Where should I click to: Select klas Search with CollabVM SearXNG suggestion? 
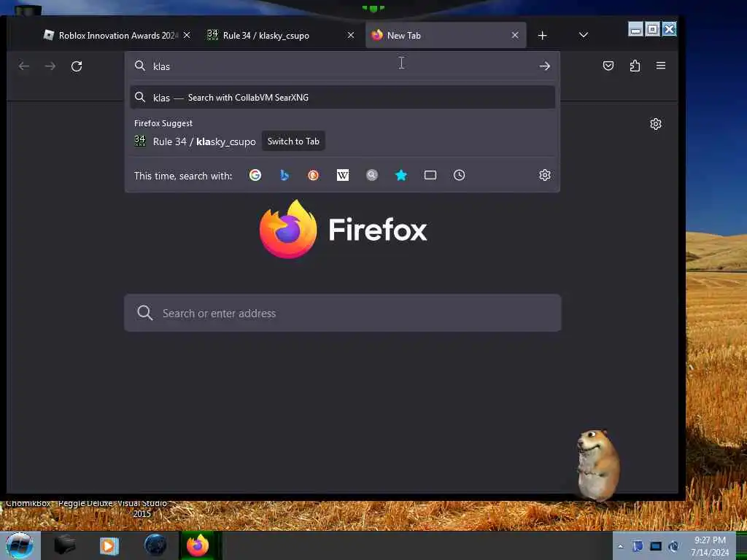click(x=343, y=98)
